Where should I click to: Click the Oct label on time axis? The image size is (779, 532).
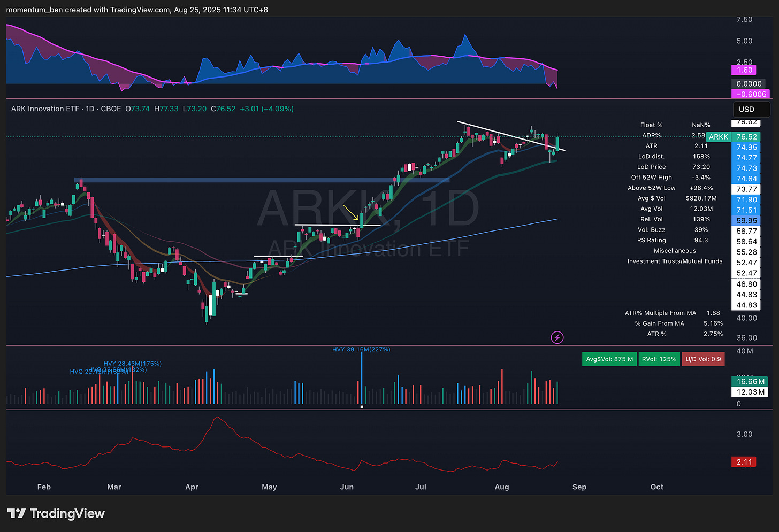[x=657, y=487]
